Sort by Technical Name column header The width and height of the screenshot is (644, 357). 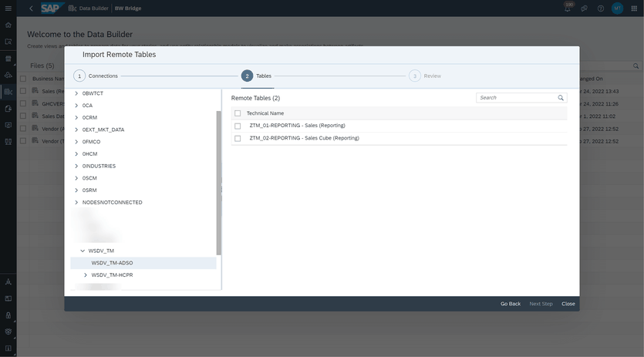(265, 113)
